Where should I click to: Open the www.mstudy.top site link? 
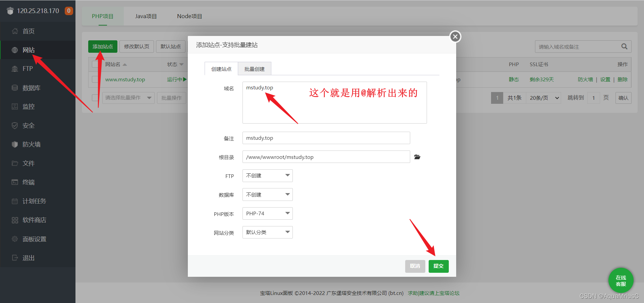pyautogui.click(x=125, y=80)
